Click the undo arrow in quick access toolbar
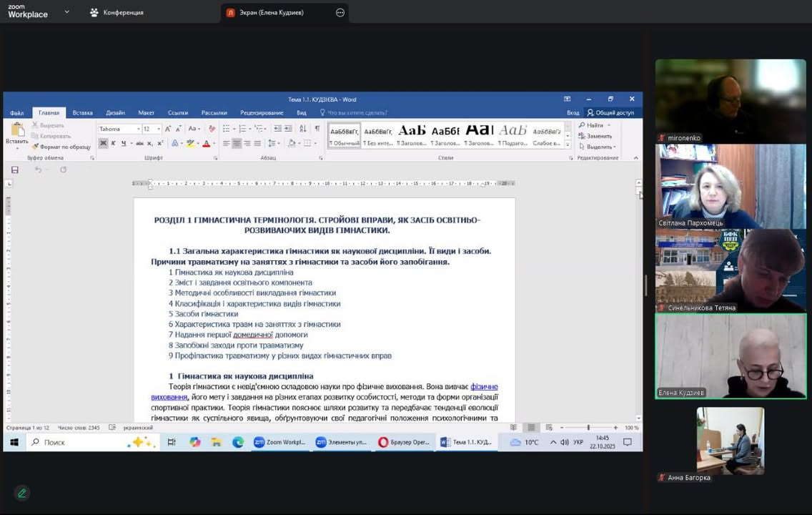This screenshot has height=515, width=812. 38,170
